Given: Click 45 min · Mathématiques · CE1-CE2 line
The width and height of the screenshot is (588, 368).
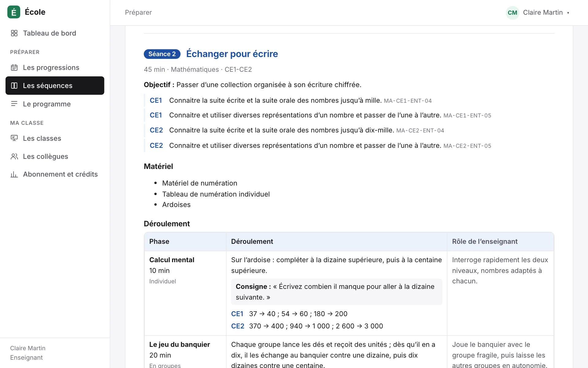Looking at the screenshot, I should (198, 70).
